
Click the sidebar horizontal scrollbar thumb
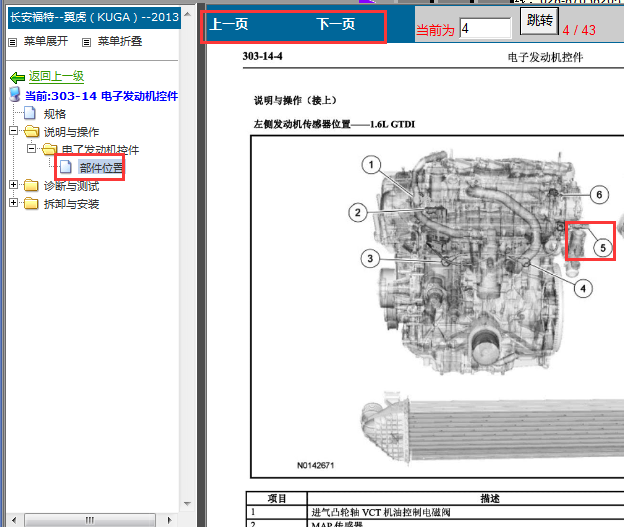[x=90, y=520]
